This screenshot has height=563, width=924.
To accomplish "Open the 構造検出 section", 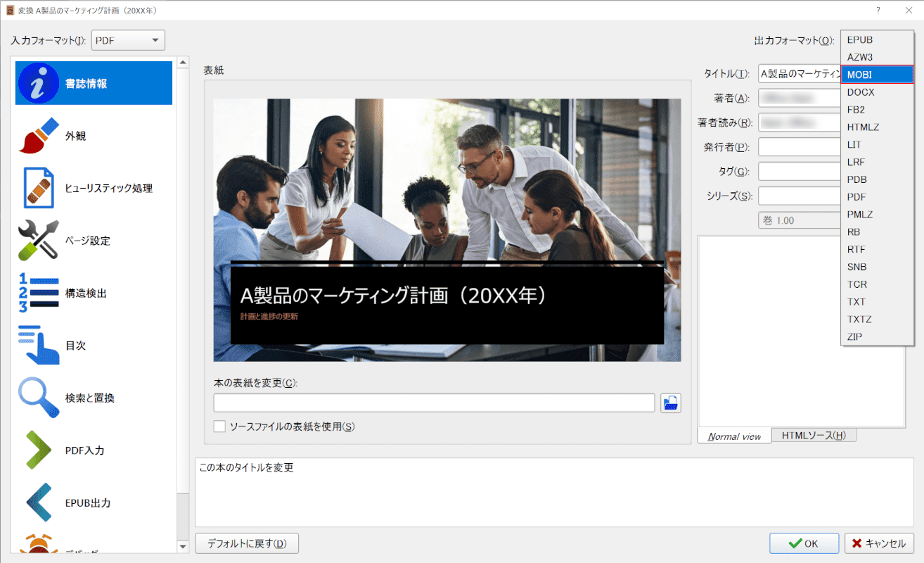I will click(94, 293).
